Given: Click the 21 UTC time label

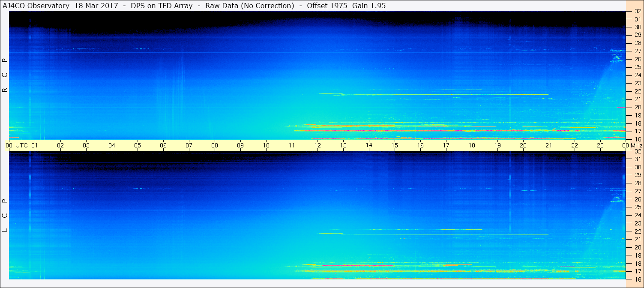Looking at the screenshot, I should (549, 145).
